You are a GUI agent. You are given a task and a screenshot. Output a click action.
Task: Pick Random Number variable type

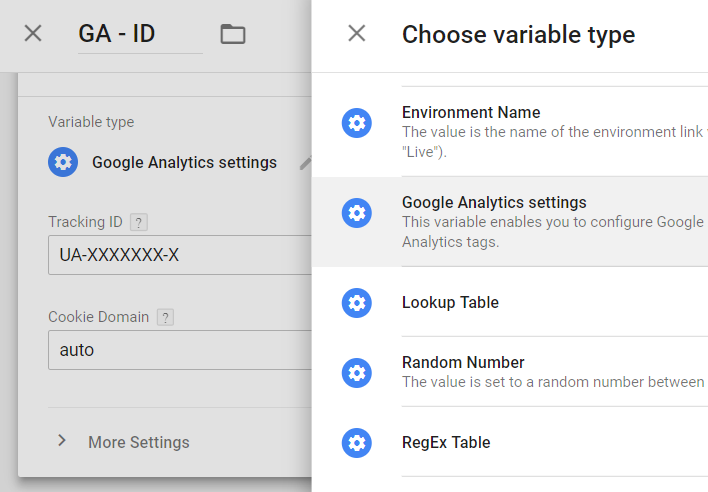[463, 363]
